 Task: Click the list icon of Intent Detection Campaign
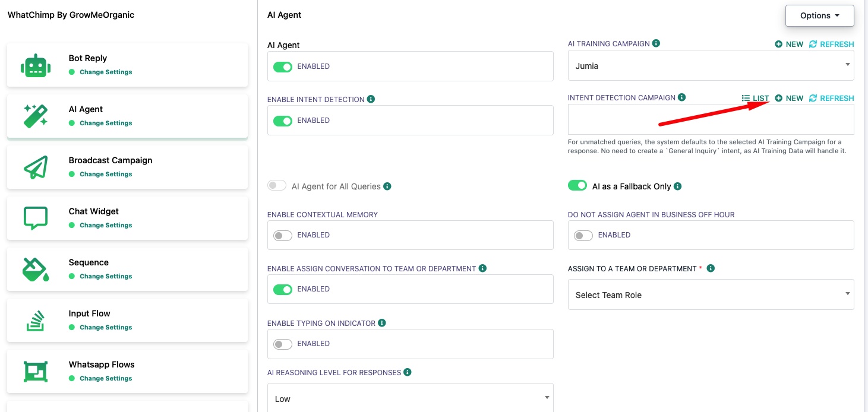746,99
